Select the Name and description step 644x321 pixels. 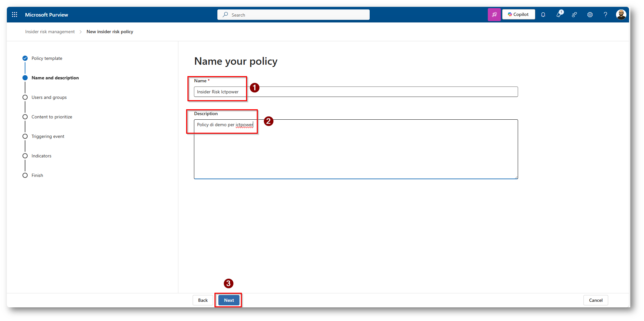pos(55,78)
